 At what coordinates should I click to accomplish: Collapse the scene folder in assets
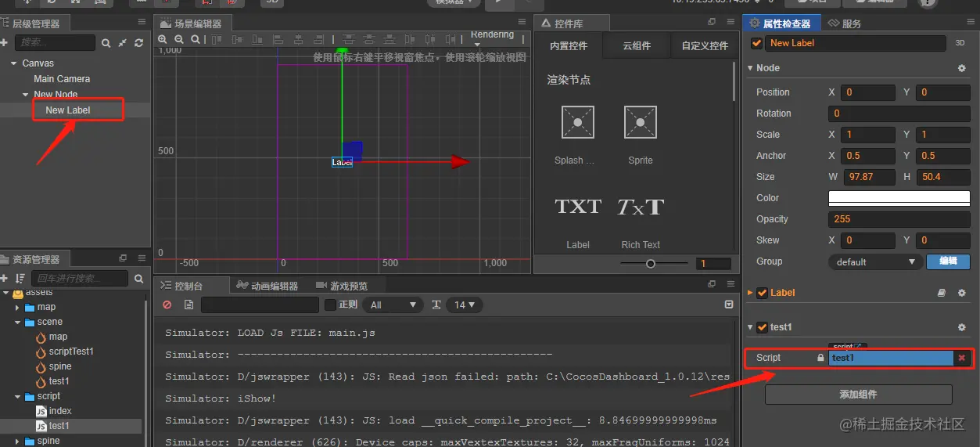click(18, 323)
